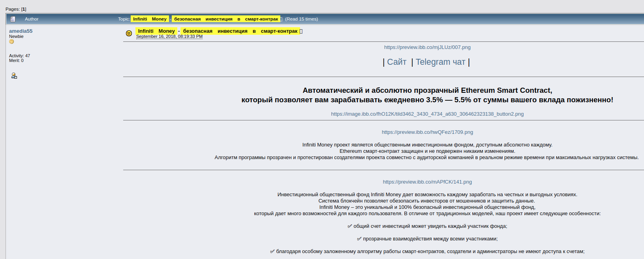644x259 pixels.
Task: Open the Сайт link
Action: pyautogui.click(x=397, y=62)
